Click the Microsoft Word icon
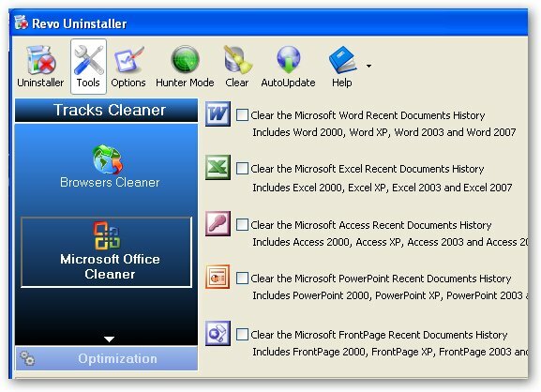This screenshot has width=541, height=392. [x=218, y=113]
